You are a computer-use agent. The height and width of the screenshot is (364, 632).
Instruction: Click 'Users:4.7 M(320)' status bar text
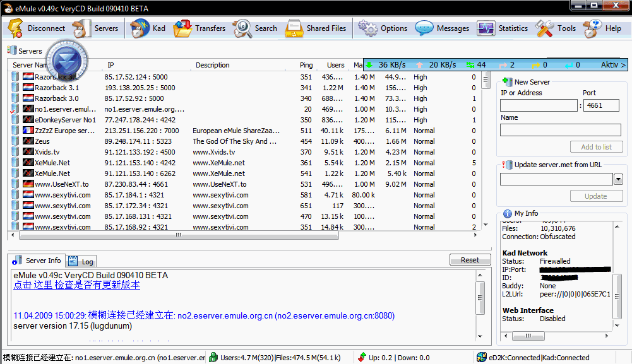point(247,358)
